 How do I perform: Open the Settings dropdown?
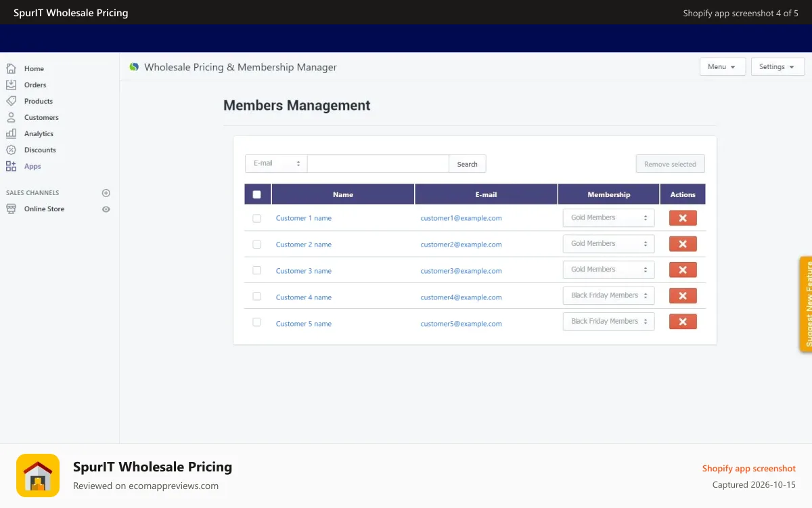777,66
